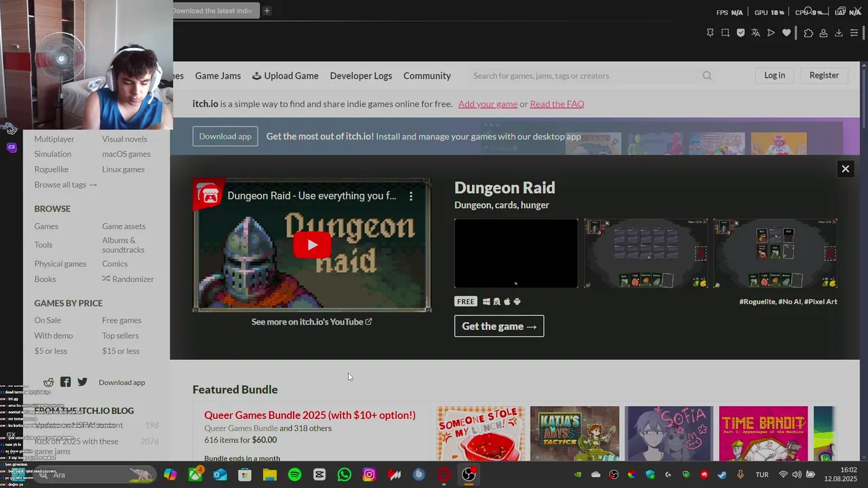The height and width of the screenshot is (488, 868).
Task: Open Instagram from the taskbar
Action: [369, 474]
